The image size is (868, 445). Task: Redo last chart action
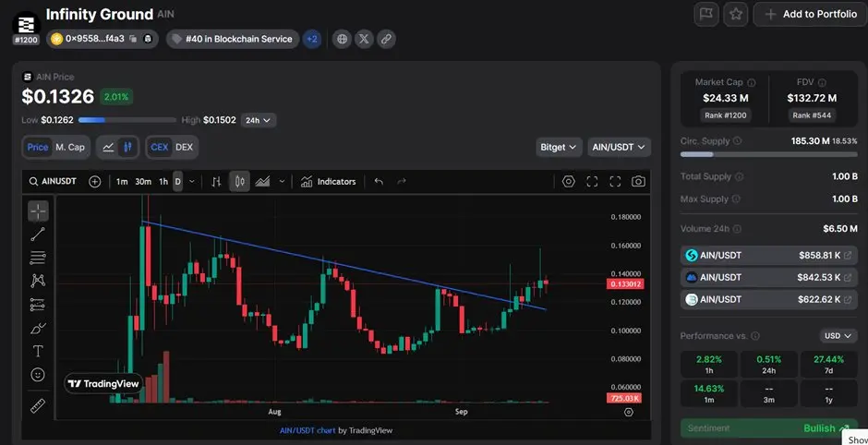[402, 182]
